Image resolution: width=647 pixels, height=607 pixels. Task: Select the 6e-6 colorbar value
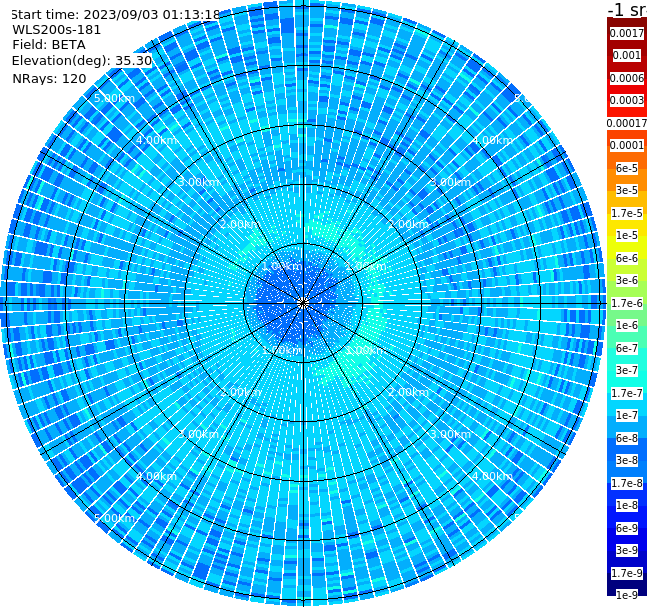click(627, 258)
